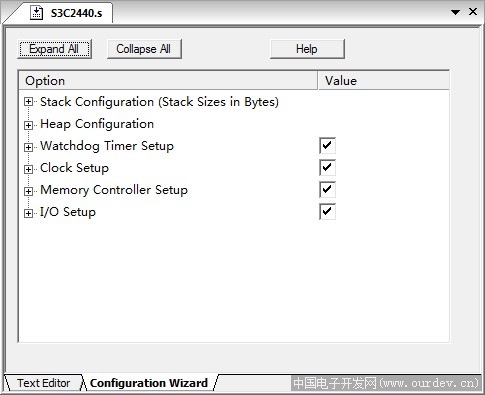Close the S3C2440.s editor window
The height and width of the screenshot is (395, 485).
[x=473, y=12]
